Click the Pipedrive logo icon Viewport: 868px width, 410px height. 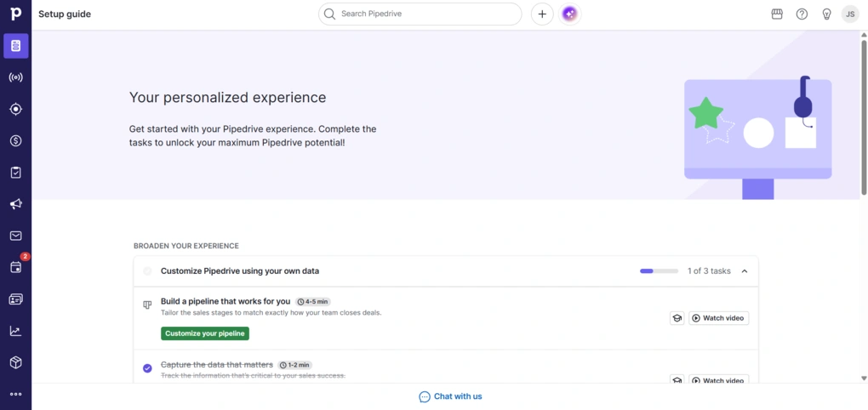(x=15, y=14)
